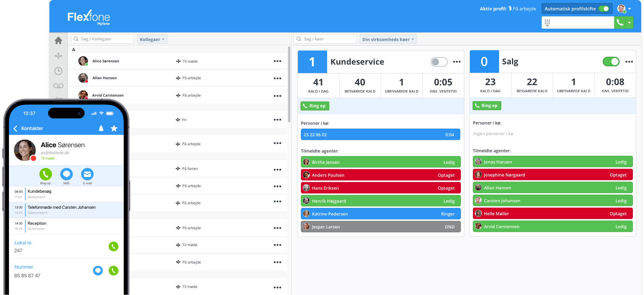Select agent Anders Poulsen
Image resolution: width=644 pixels, height=295 pixels.
(381, 175)
